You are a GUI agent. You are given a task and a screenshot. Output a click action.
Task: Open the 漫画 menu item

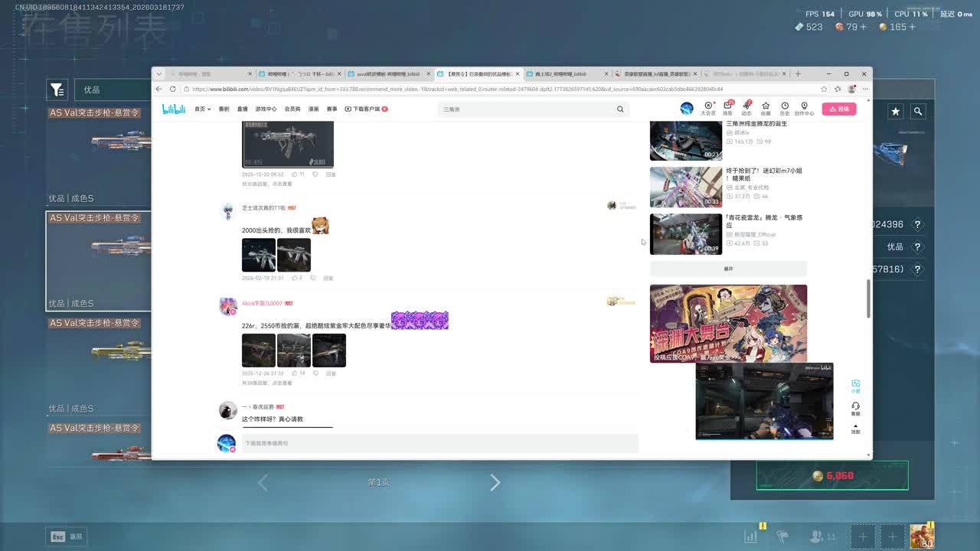313,109
